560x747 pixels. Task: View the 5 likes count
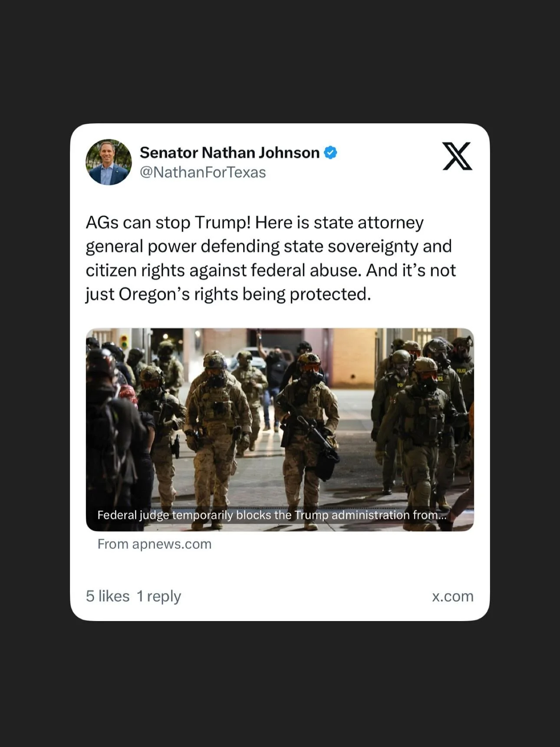click(108, 596)
